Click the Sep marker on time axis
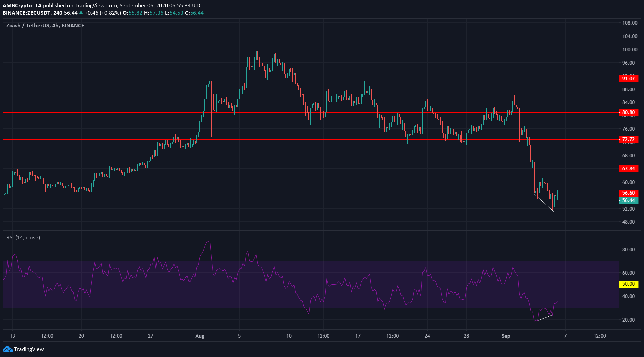Screen dimensions: 644x357 [506, 336]
